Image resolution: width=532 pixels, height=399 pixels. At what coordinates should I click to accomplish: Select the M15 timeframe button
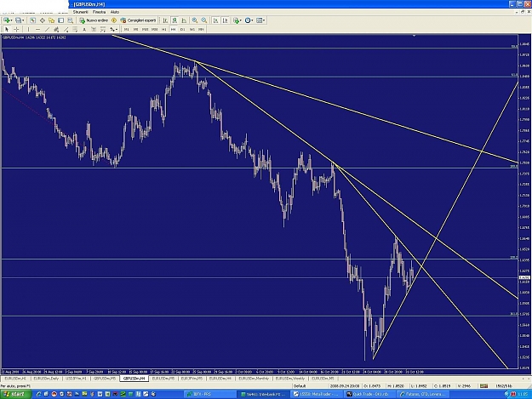145,30
